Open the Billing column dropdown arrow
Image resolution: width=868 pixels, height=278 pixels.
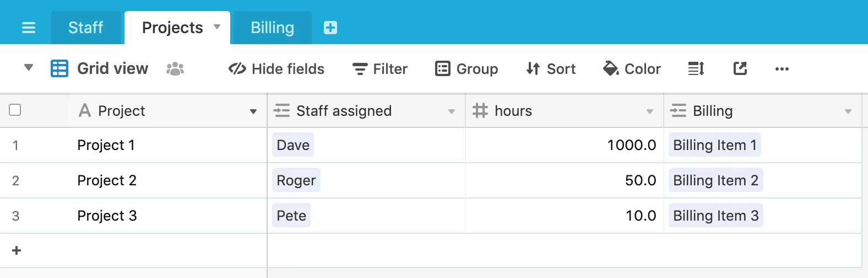(848, 111)
